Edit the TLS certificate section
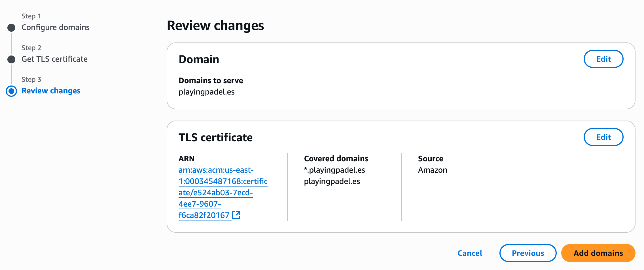This screenshot has width=644, height=270. (x=603, y=137)
